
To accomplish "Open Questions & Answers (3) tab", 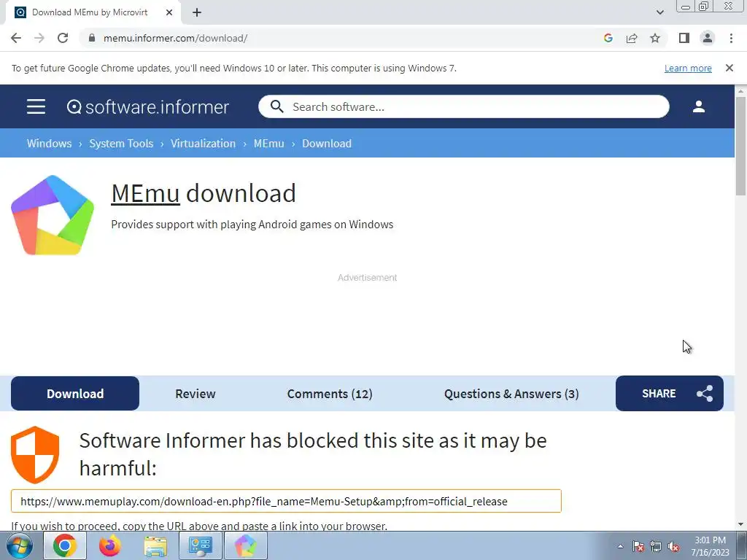I will point(511,393).
